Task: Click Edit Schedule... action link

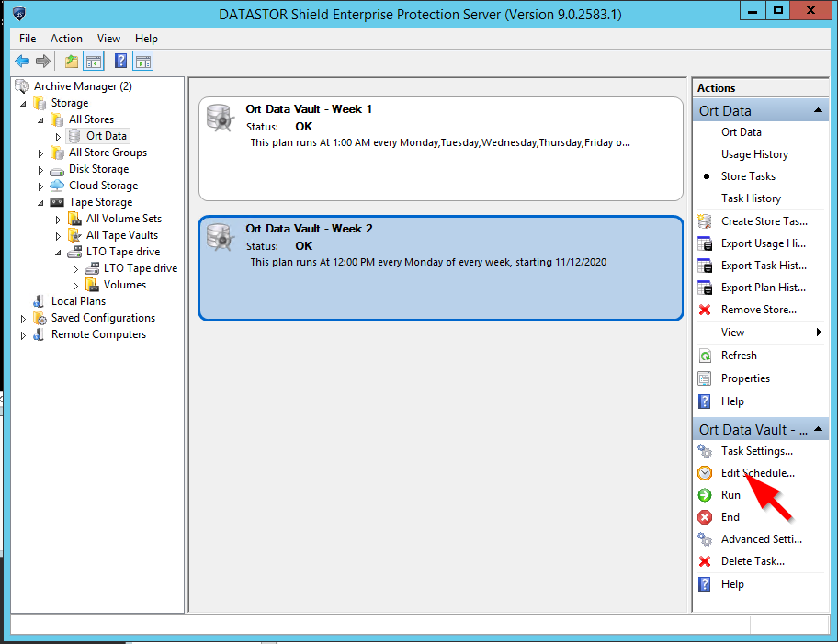Action: pos(758,473)
